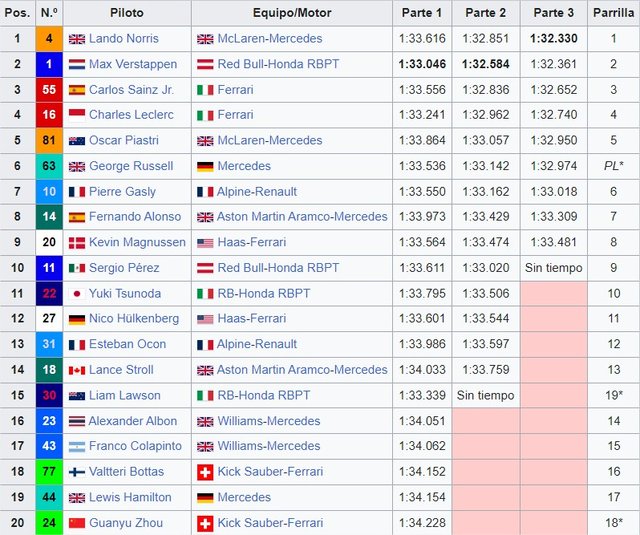Select the bold time 1:33.046
The height and width of the screenshot is (535, 640).
click(422, 64)
